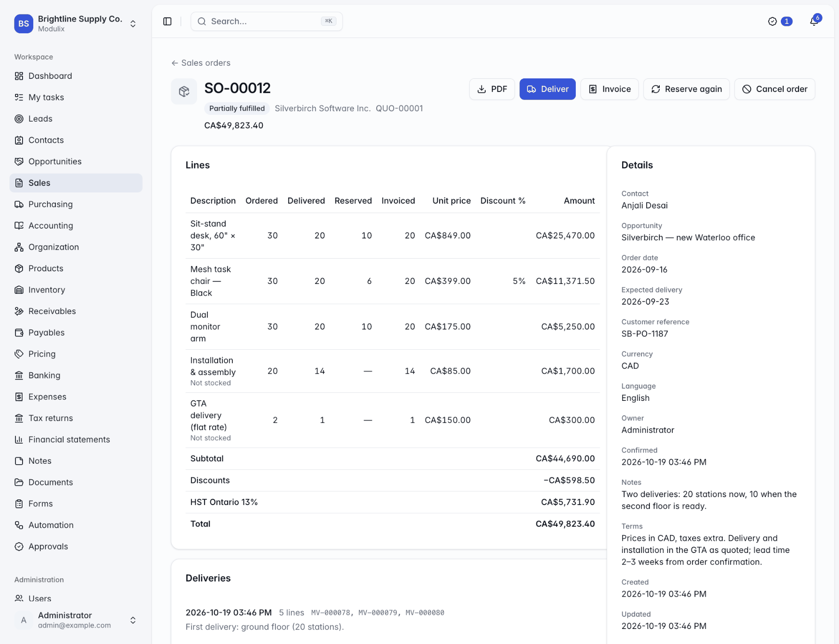Click the Automation workflow icon
The image size is (839, 644).
[19, 525]
